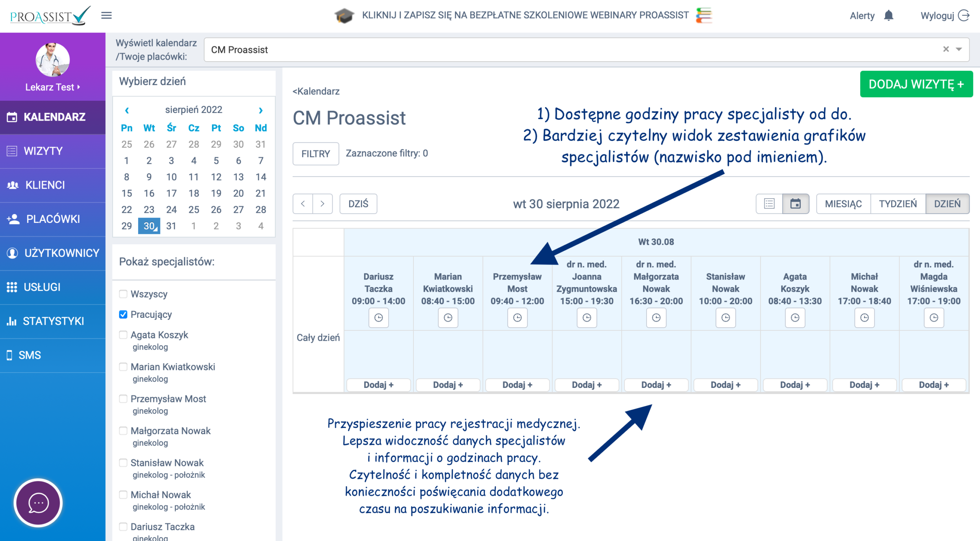Switch to TYDZIEŃ view
Screen dimensions: 980x541
click(x=898, y=204)
